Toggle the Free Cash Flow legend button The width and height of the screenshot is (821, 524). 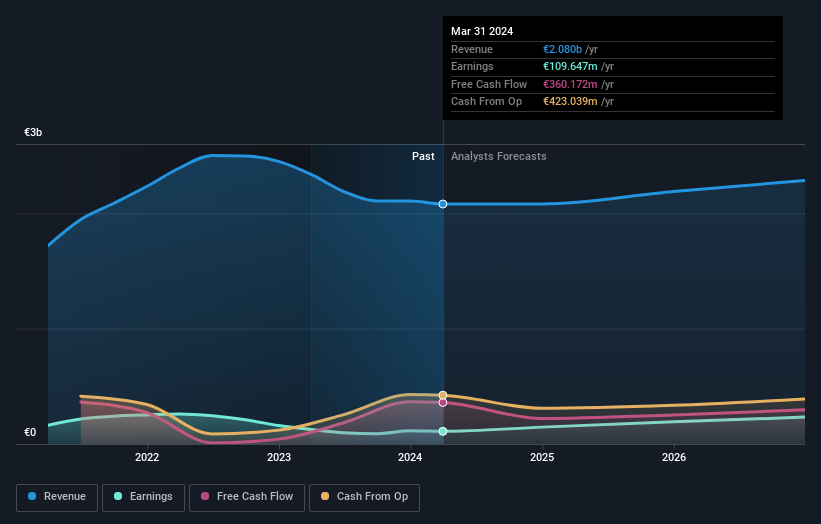(x=247, y=497)
